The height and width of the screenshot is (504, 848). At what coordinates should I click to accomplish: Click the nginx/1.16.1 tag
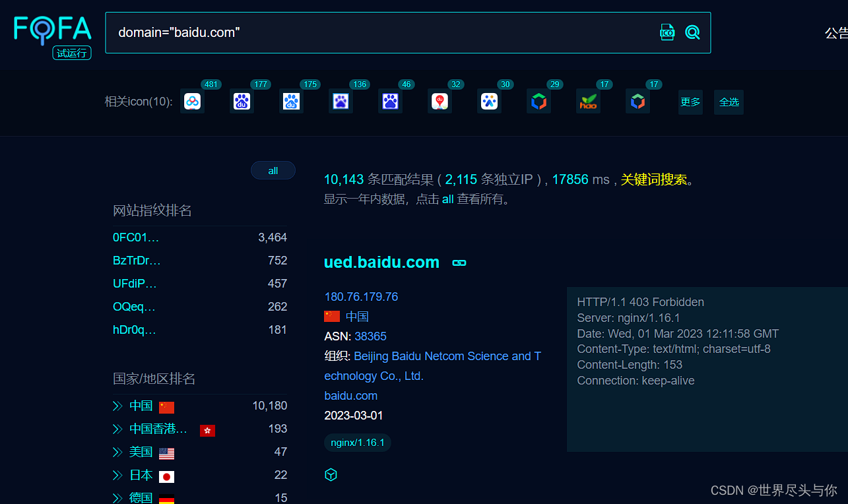click(x=358, y=442)
